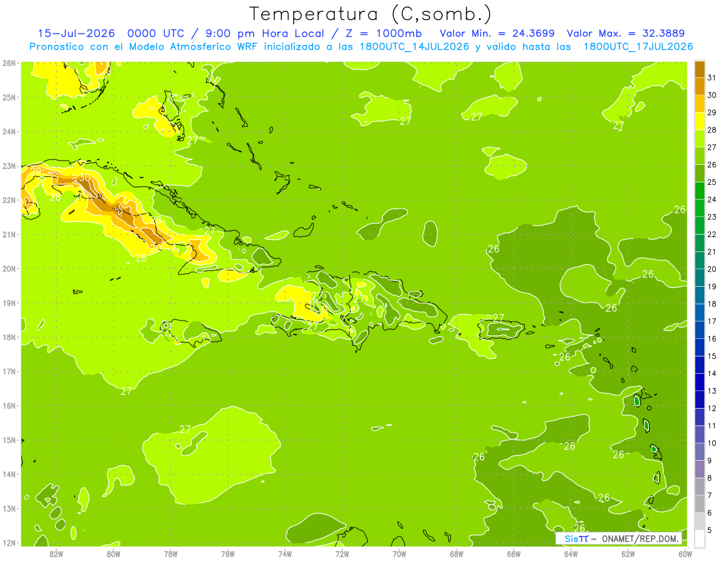The width and height of the screenshot is (728, 562).
Task: Click the "76W" longitude label
Action: (228, 554)
